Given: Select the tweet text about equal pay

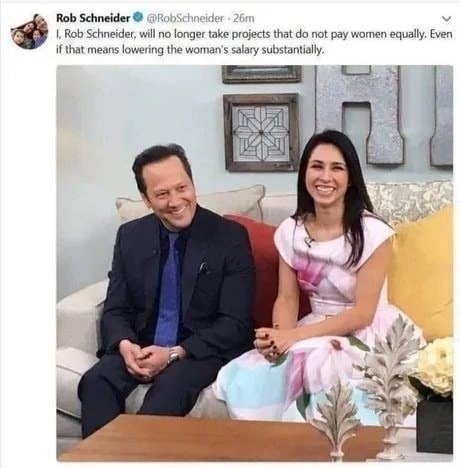Looking at the screenshot, I should (x=255, y=42).
